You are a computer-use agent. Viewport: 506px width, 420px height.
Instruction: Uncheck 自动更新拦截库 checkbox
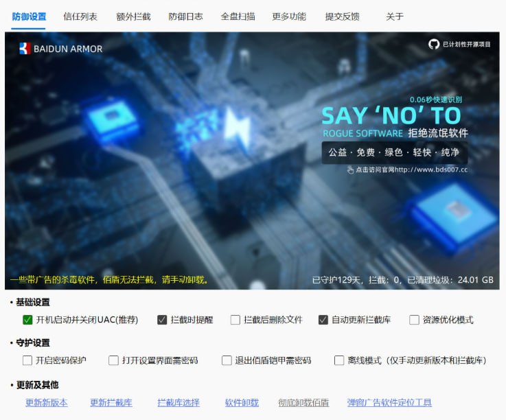(323, 320)
